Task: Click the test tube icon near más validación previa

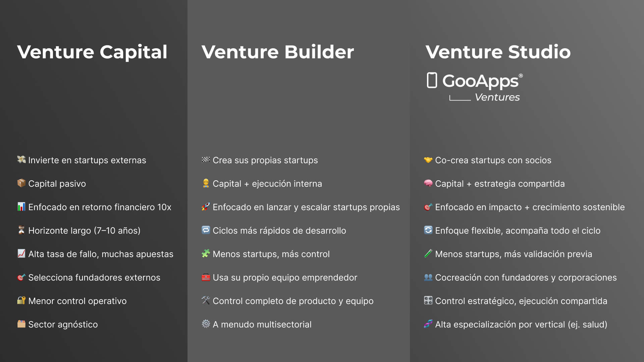Action: pyautogui.click(x=428, y=254)
